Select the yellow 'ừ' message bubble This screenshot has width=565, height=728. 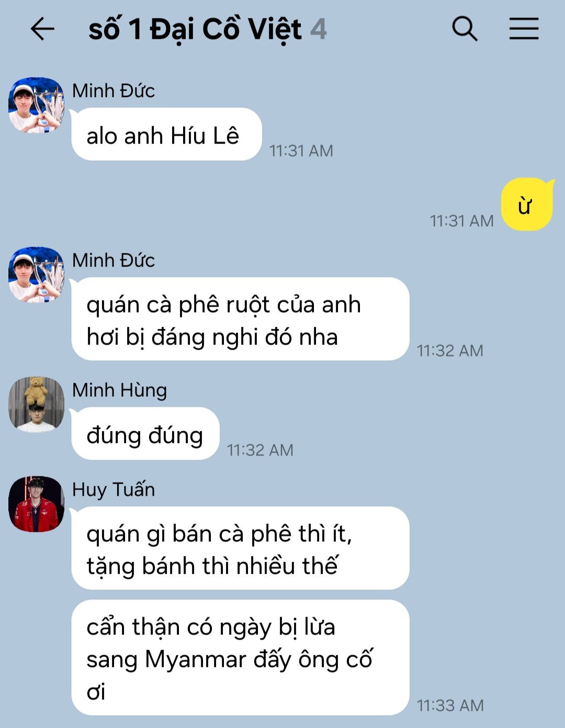pyautogui.click(x=527, y=205)
